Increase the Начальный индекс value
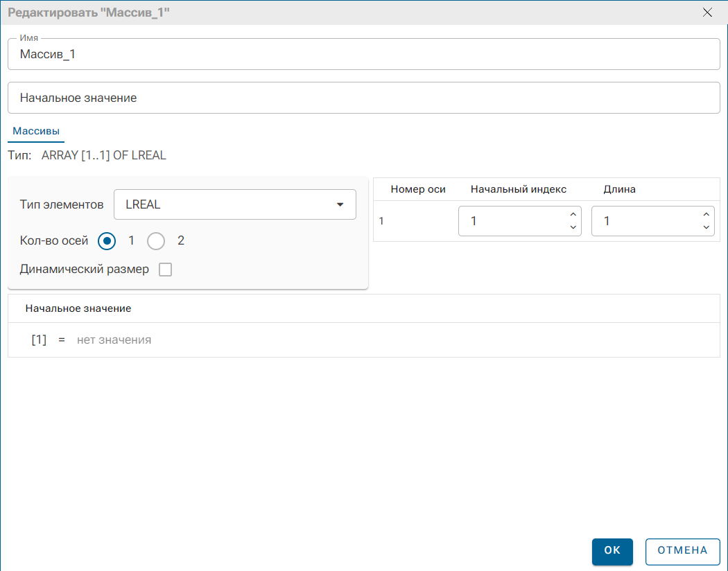 [573, 215]
